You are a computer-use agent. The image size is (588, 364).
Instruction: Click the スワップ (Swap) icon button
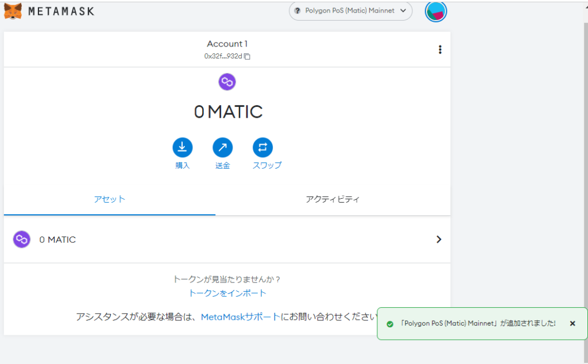click(262, 148)
